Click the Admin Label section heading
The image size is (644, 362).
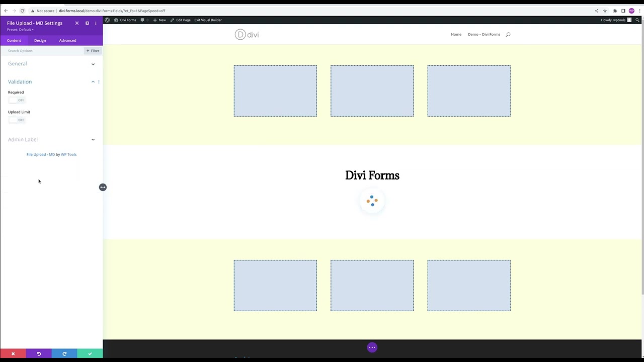click(x=23, y=139)
